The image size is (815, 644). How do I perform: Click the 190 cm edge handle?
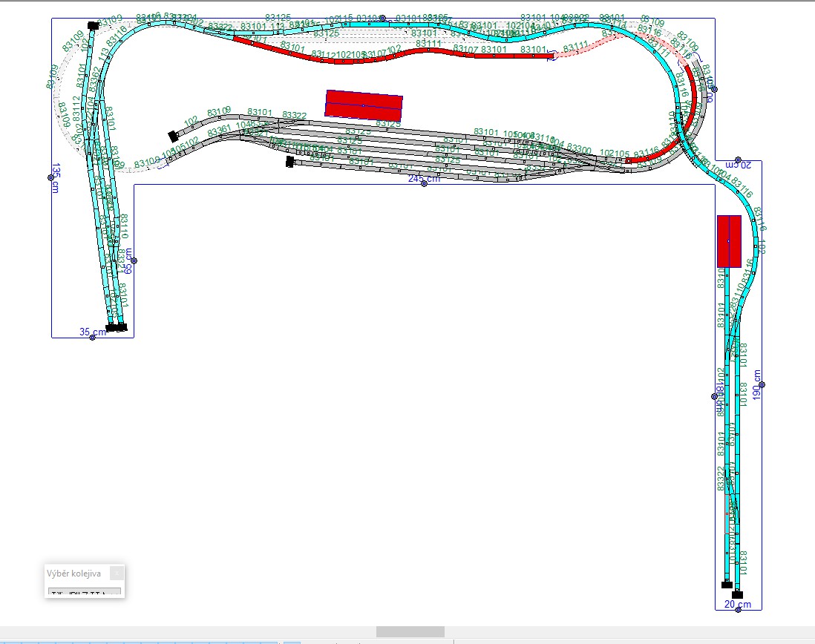click(762, 385)
